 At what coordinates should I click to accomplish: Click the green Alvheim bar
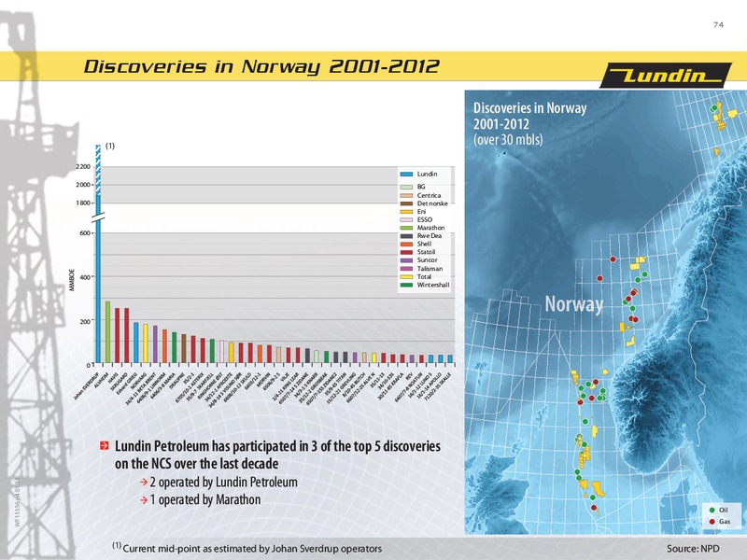point(107,332)
